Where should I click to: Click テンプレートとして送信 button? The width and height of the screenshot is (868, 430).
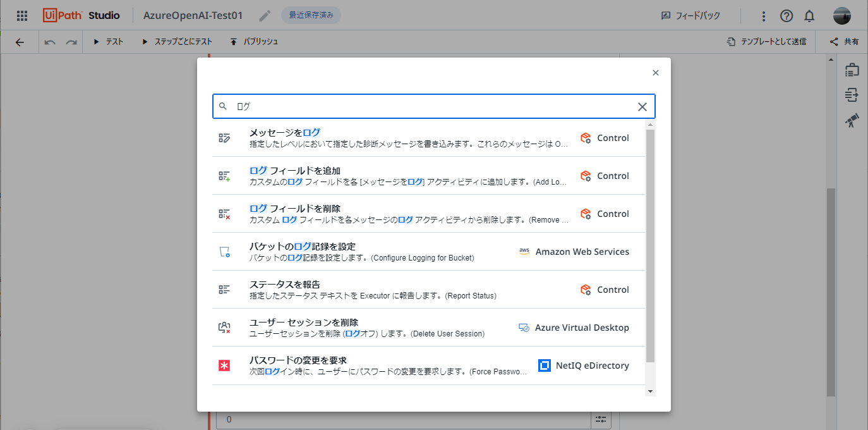click(766, 42)
